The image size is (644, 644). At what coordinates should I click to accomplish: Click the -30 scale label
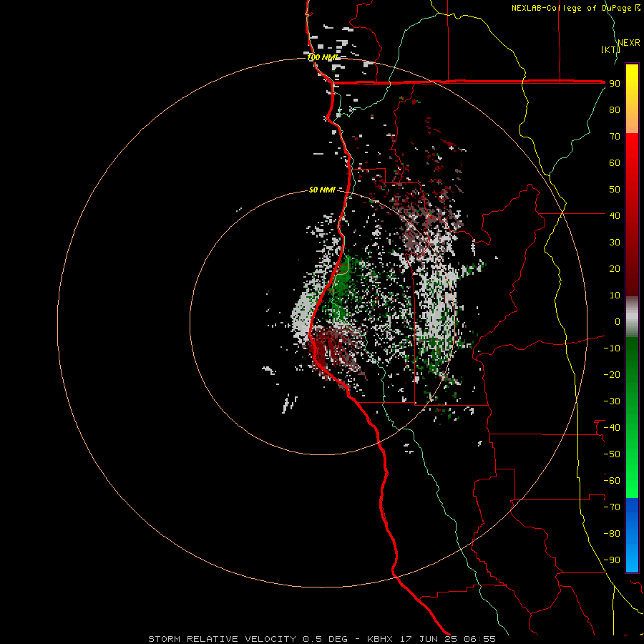[612, 401]
